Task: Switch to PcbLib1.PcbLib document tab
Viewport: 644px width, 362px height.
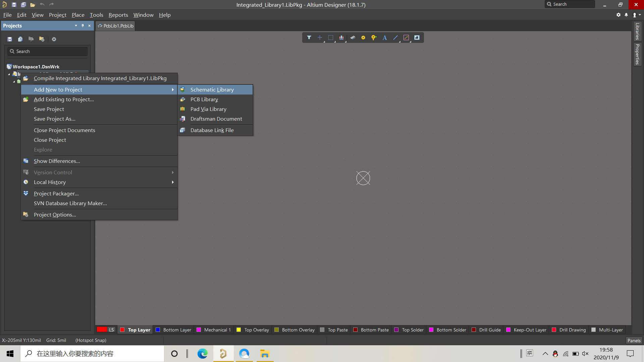Action: 116,26
